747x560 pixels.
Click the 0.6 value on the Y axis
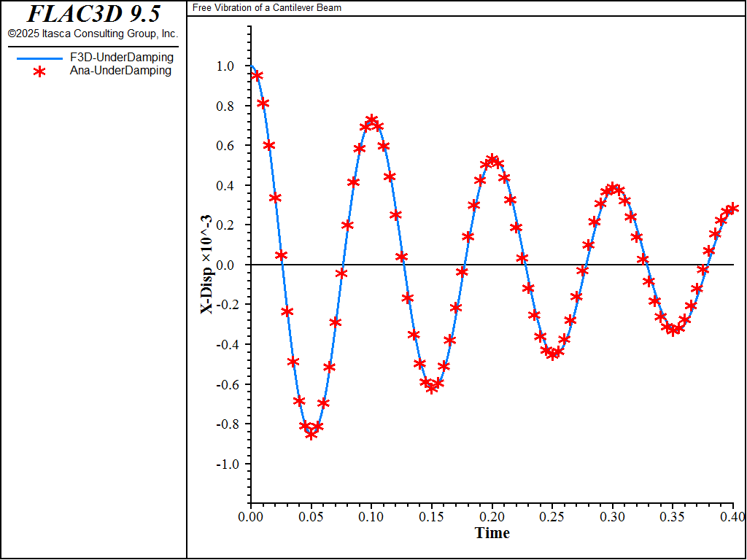tap(225, 146)
